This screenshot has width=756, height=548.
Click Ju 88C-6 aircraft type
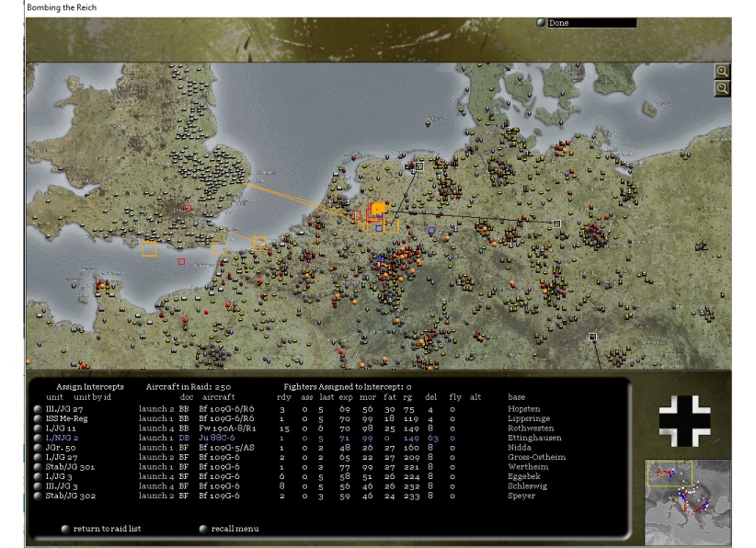coord(216,438)
